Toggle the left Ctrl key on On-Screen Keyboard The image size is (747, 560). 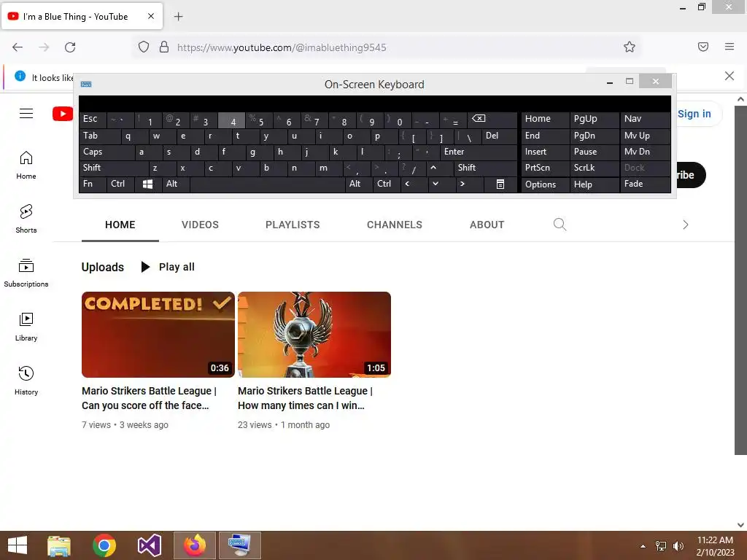pos(120,184)
